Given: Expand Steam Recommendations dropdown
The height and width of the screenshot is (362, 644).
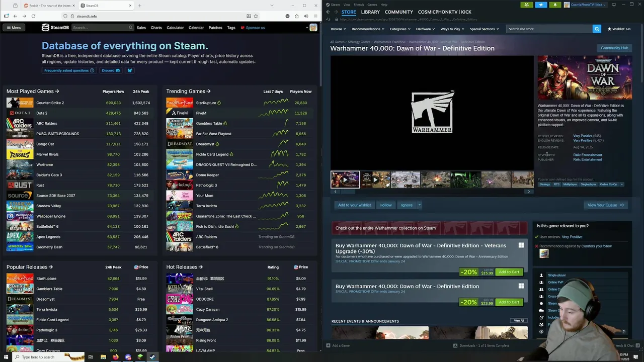Looking at the screenshot, I should point(368,29).
